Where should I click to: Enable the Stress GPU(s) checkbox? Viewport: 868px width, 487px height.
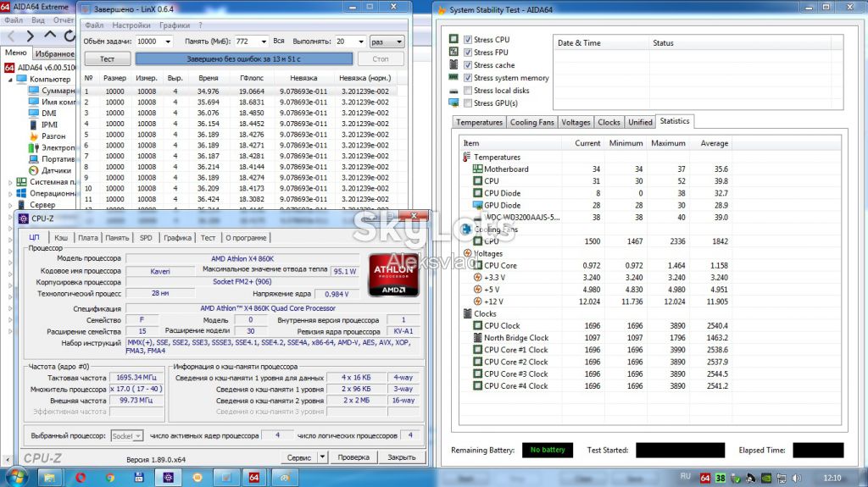pyautogui.click(x=468, y=103)
